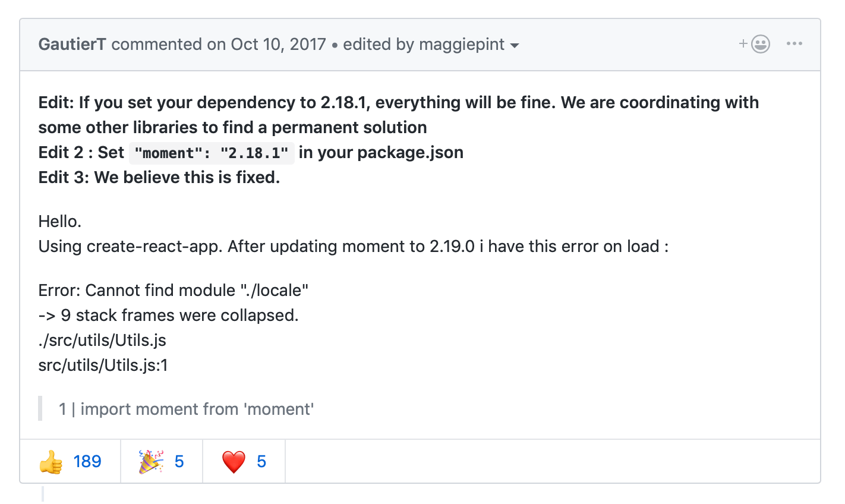
Task: Click the gray blockquote bar on left
Action: [x=40, y=408]
